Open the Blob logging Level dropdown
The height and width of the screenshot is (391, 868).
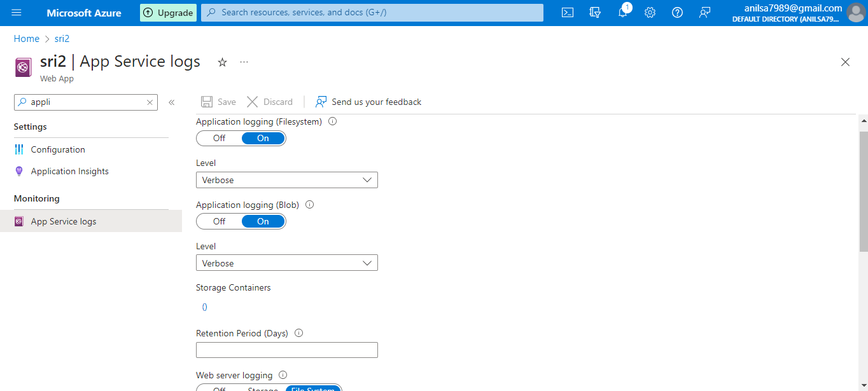pyautogui.click(x=286, y=262)
